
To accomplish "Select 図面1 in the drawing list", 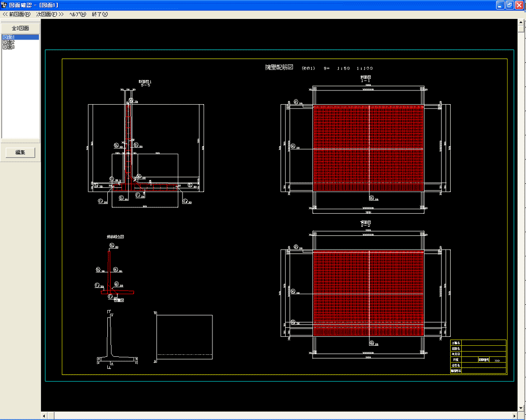I will pyautogui.click(x=8, y=37).
